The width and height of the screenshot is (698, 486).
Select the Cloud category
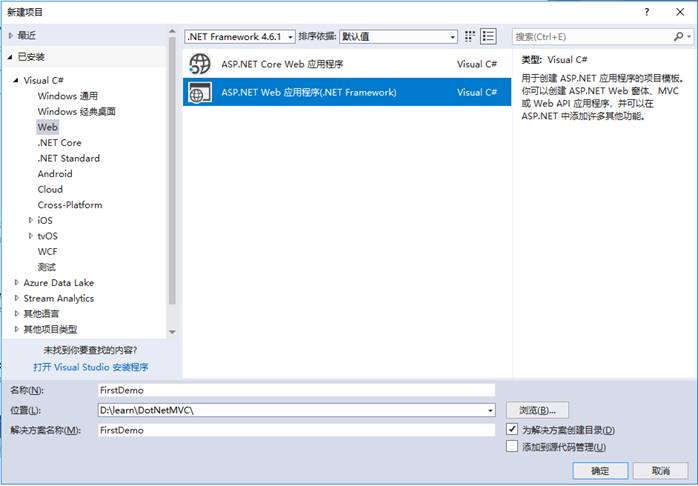click(50, 189)
